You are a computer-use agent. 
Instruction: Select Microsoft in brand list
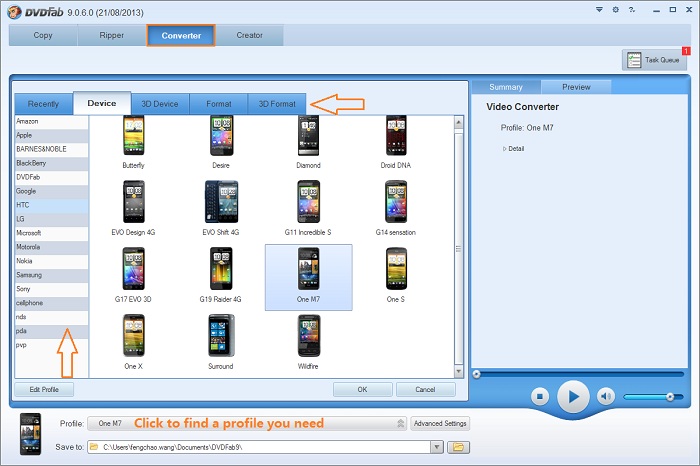tap(51, 233)
